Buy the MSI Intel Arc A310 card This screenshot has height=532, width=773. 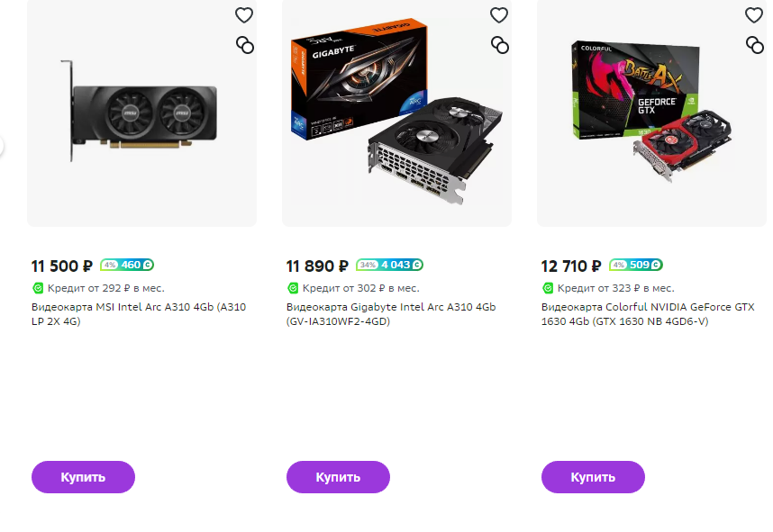pos(83,477)
